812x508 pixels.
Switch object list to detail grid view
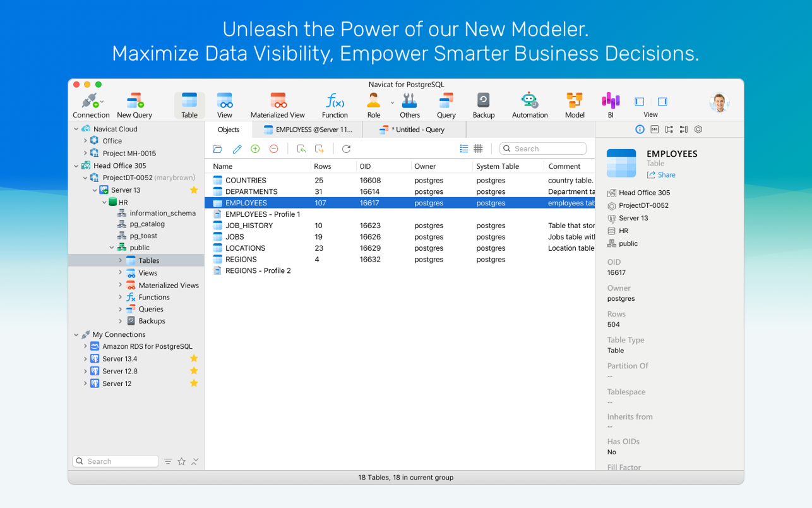[x=479, y=148]
